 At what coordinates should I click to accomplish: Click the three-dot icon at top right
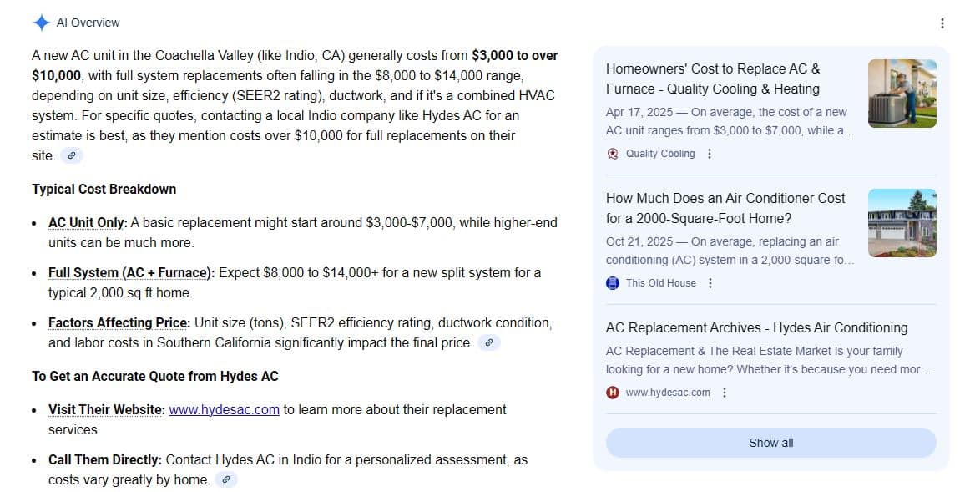pos(942,23)
